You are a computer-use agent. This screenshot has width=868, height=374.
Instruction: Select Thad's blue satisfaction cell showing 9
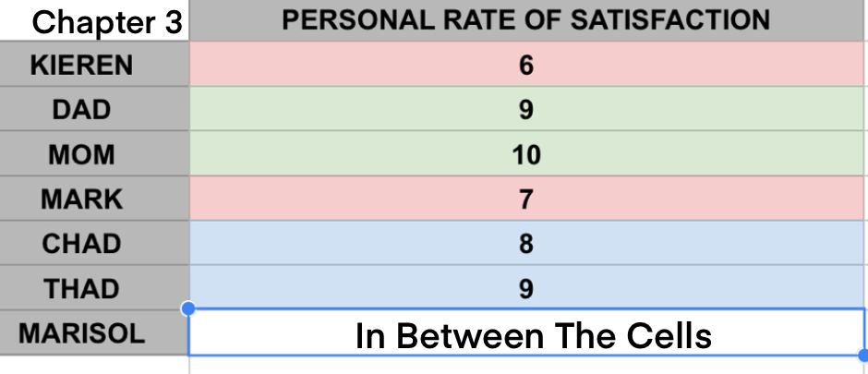point(526,288)
